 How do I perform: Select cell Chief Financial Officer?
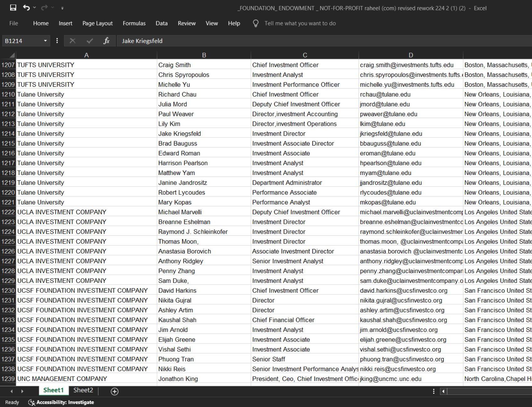pyautogui.click(x=305, y=320)
